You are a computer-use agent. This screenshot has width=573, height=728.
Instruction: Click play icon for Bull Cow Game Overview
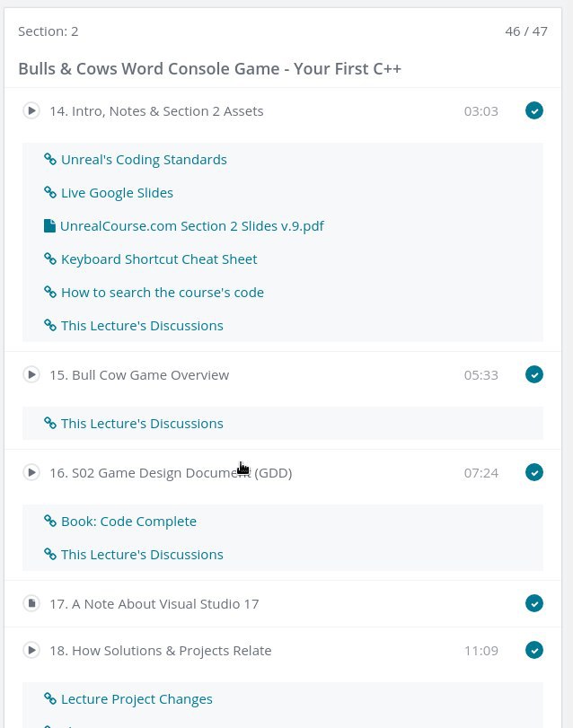[x=31, y=374]
